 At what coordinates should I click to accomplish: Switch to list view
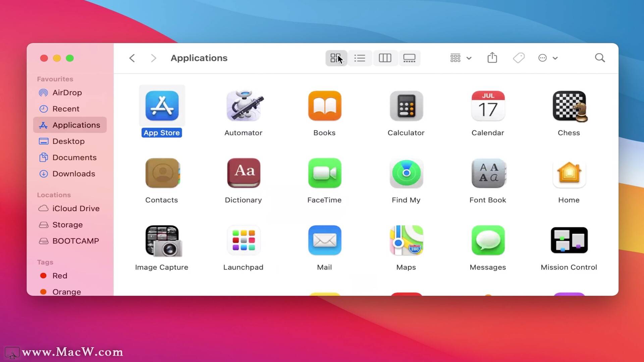click(360, 58)
